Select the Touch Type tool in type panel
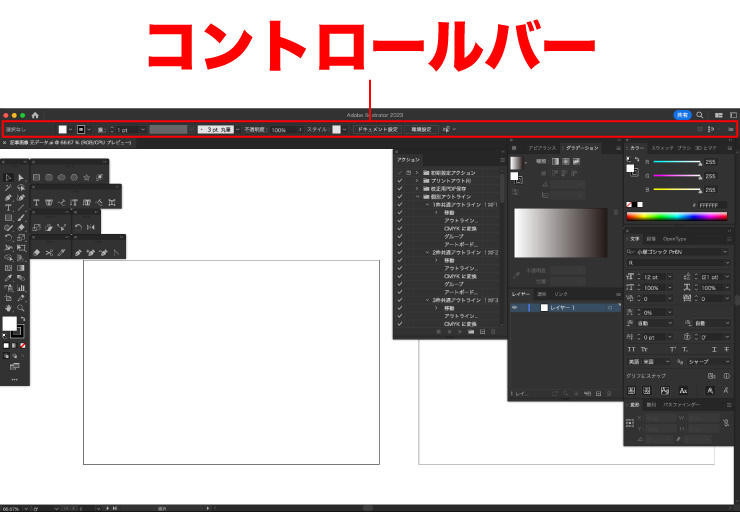 (x=112, y=202)
